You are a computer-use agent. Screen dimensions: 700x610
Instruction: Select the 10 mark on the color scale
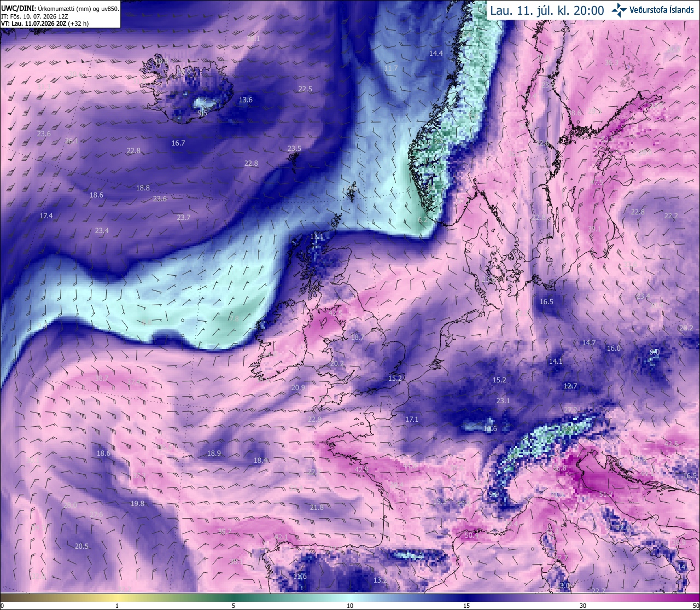tap(350, 606)
